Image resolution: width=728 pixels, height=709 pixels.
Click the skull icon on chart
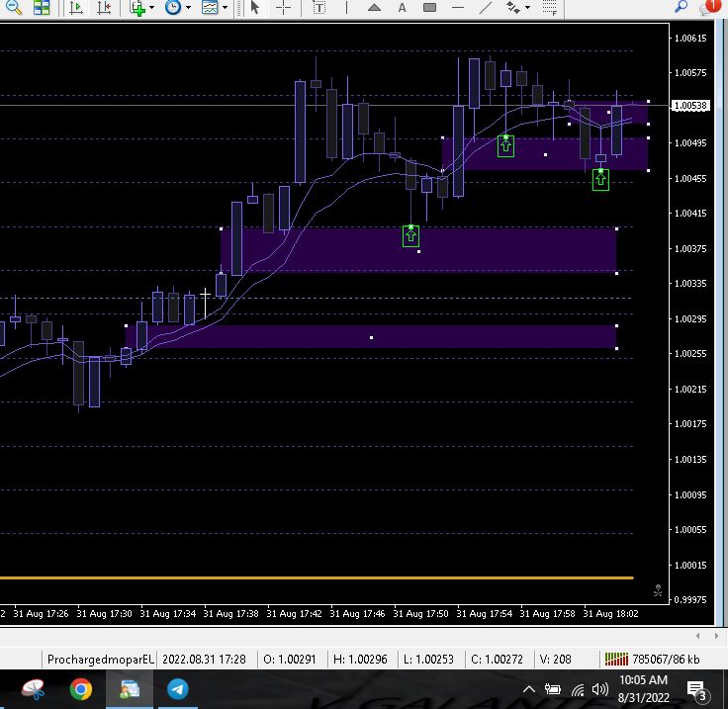click(x=658, y=590)
